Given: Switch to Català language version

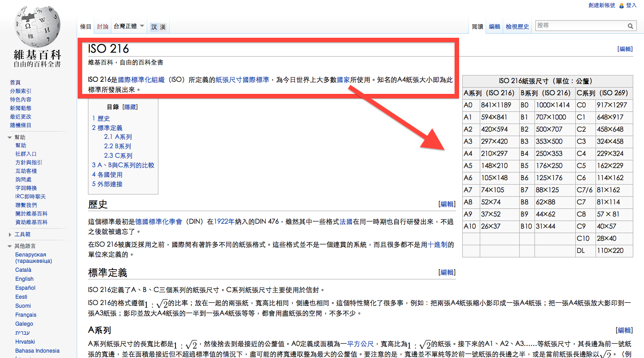Looking at the screenshot, I should point(23,270).
